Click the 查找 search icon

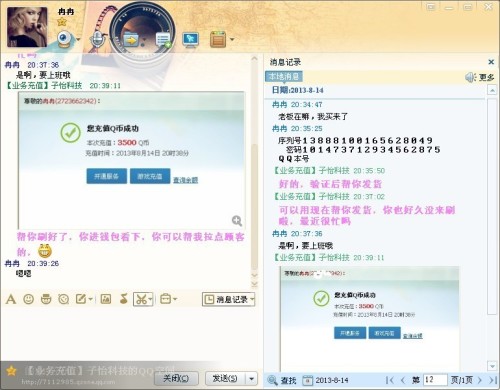click(282, 380)
